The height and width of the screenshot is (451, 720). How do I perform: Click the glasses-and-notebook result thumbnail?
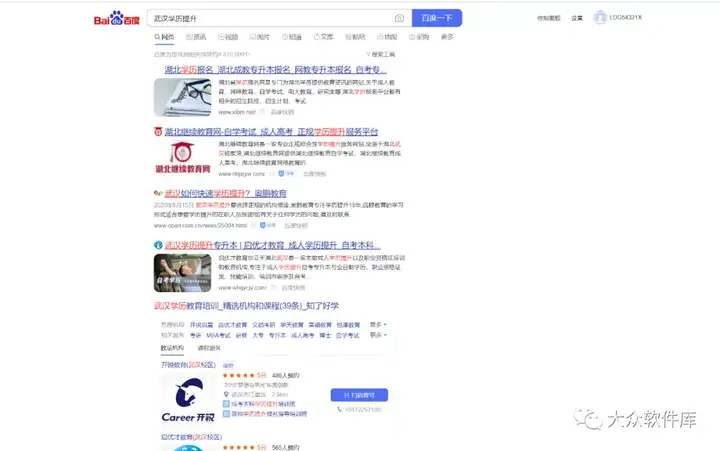182,97
